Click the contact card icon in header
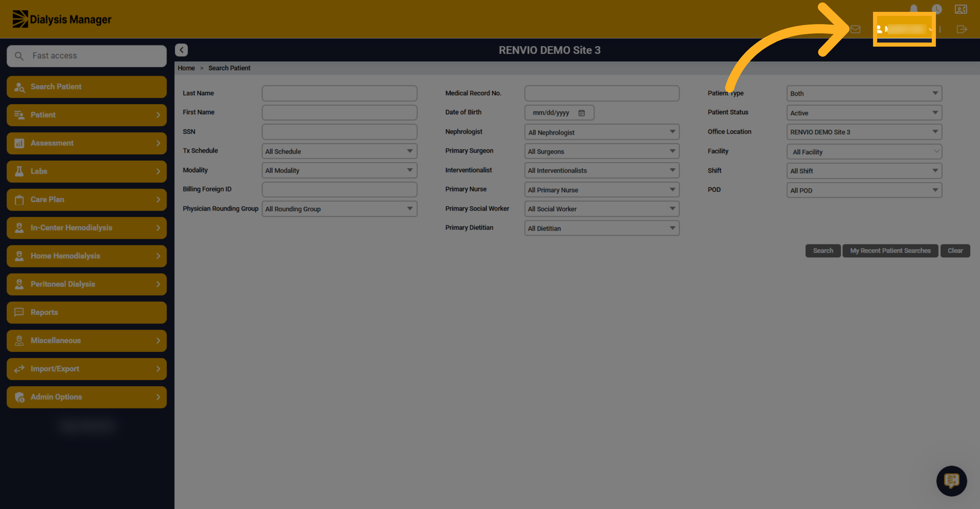This screenshot has width=980, height=509. (961, 9)
